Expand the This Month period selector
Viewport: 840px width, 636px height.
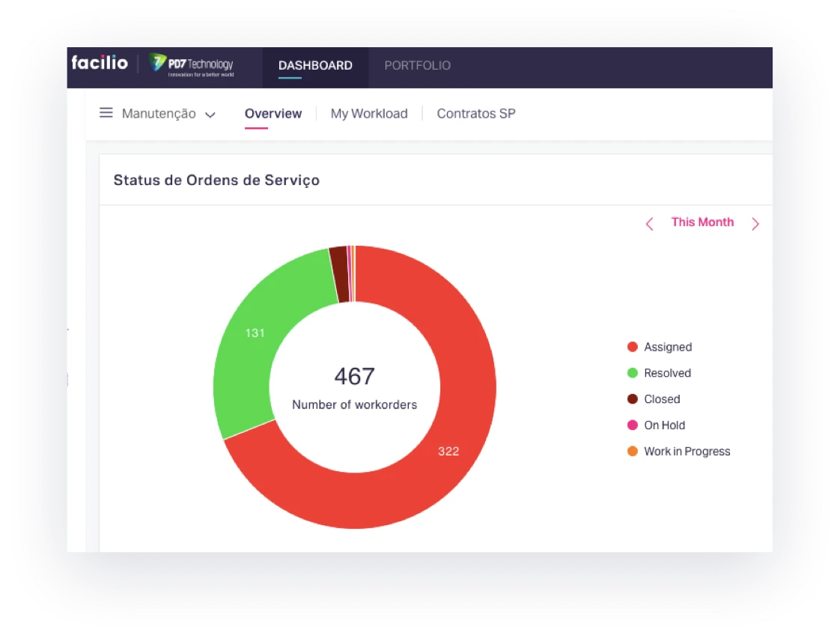pos(702,222)
